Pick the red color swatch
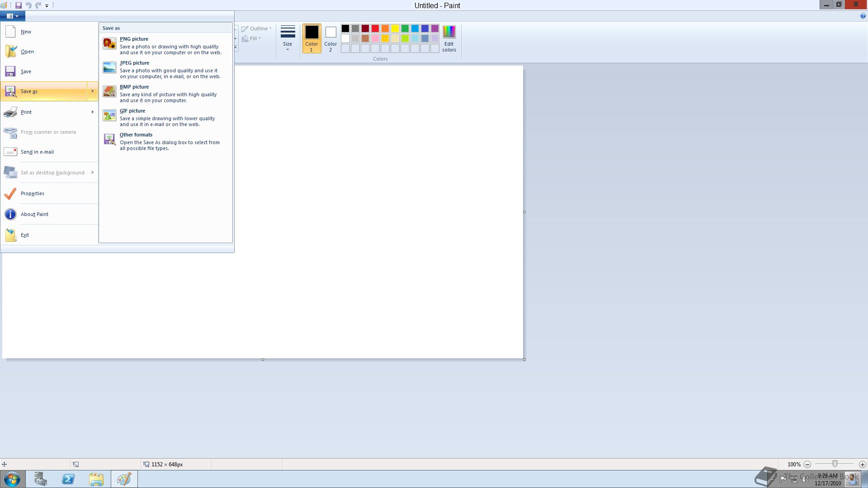 tap(375, 28)
